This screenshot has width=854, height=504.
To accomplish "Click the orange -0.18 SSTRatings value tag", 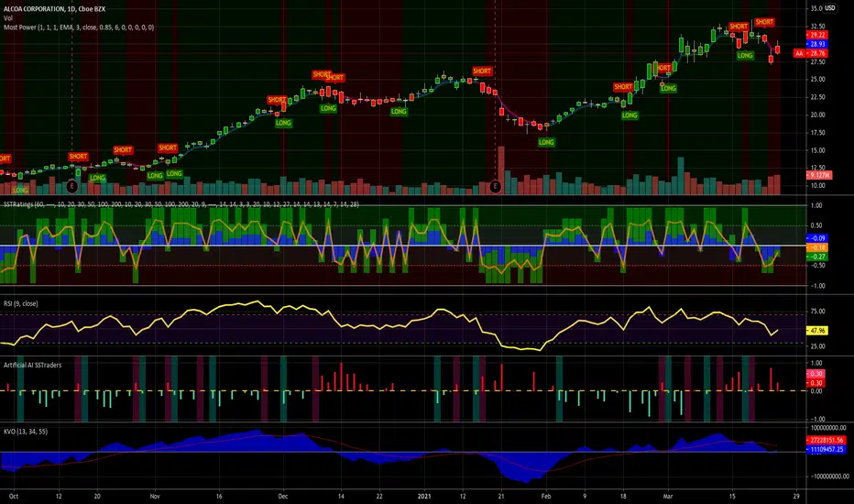I will click(x=817, y=247).
